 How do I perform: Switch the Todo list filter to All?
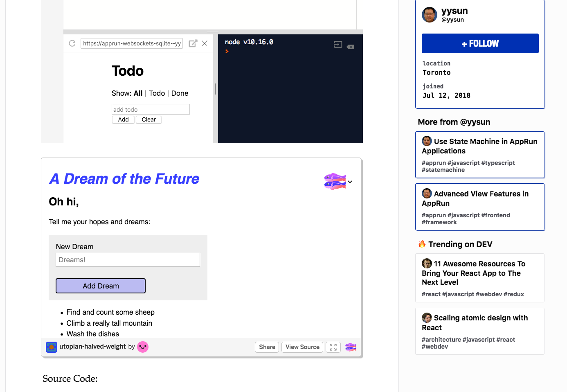[137, 93]
